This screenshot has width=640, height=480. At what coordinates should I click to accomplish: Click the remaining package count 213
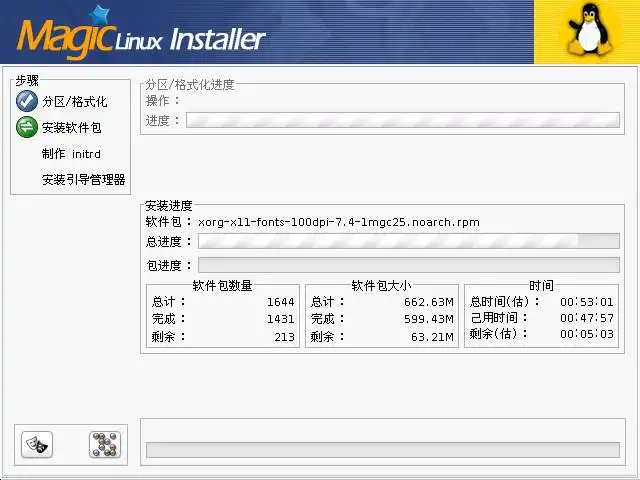coord(284,337)
